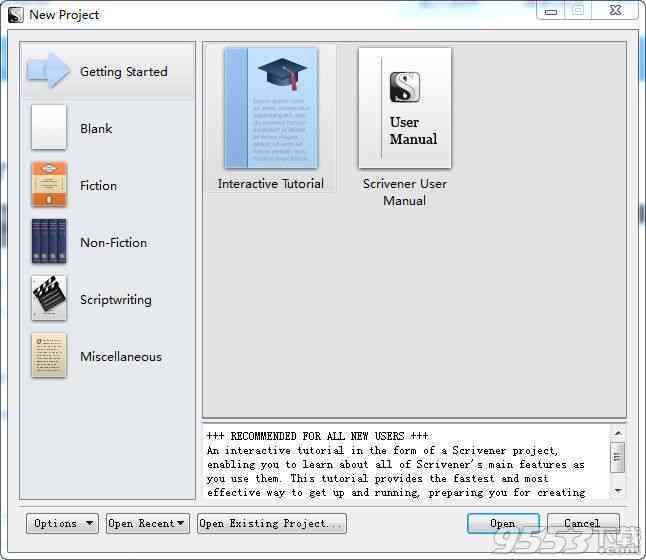Click the description scrollbar thumb
The image size is (646, 560).
coord(618,457)
